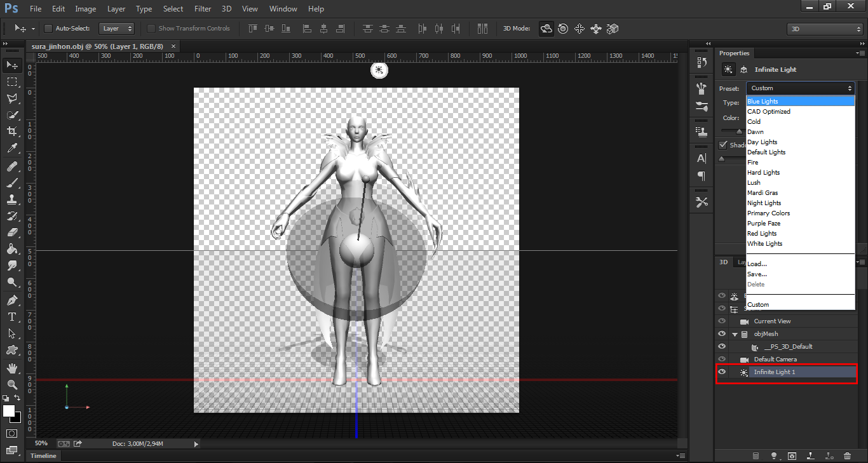Click the Align Top Edges icon
Screen dimensions: 868x463
(254, 29)
